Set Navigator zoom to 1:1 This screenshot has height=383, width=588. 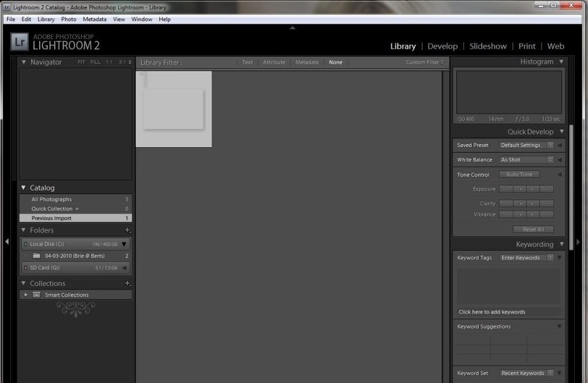point(109,62)
